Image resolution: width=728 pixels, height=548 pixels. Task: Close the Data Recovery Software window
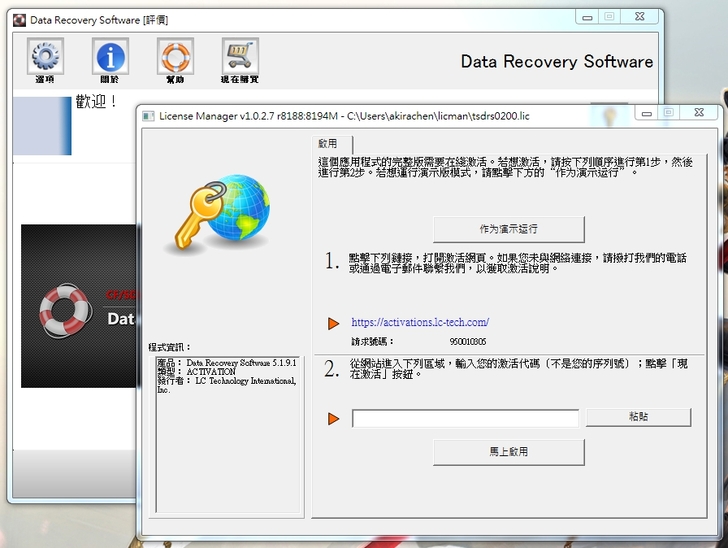tap(640, 17)
